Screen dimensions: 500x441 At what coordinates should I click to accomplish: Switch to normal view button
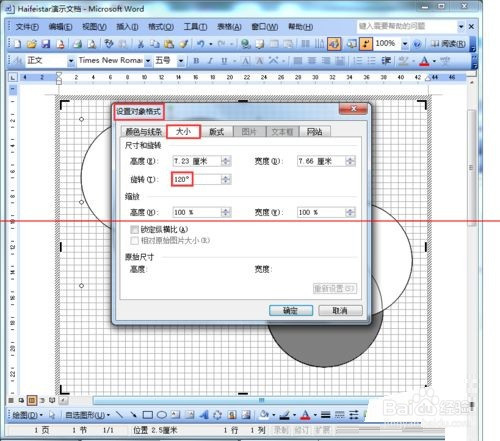tap(11, 400)
